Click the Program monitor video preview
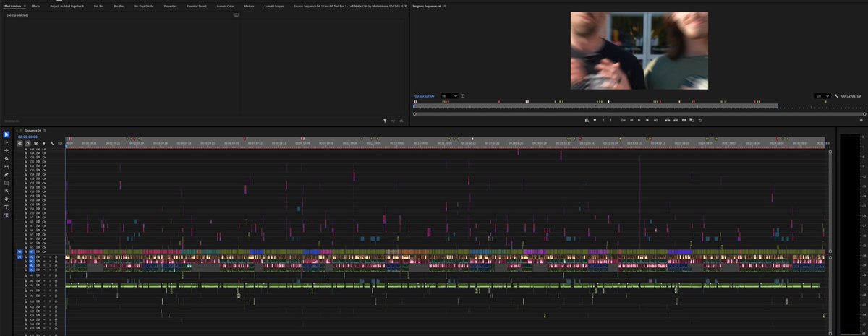868x336 pixels. [x=639, y=51]
